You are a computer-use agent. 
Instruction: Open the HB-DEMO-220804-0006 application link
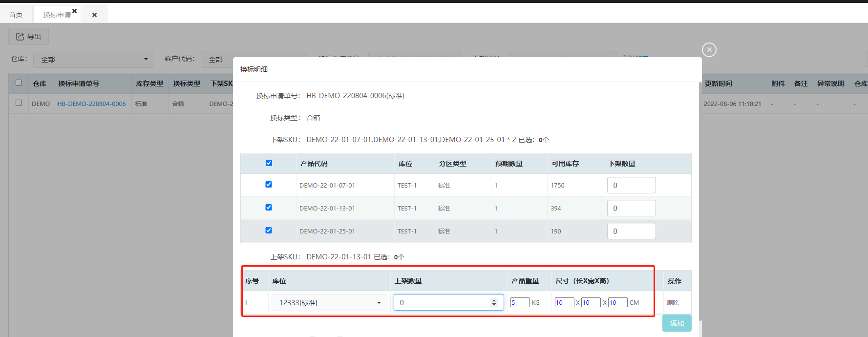click(x=91, y=104)
